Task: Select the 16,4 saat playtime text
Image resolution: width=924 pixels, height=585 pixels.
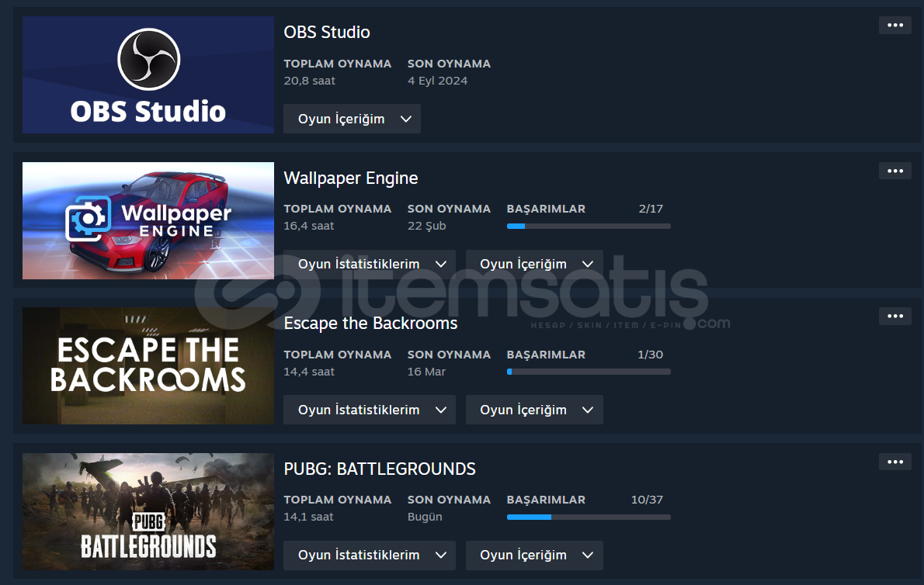Action: (309, 226)
